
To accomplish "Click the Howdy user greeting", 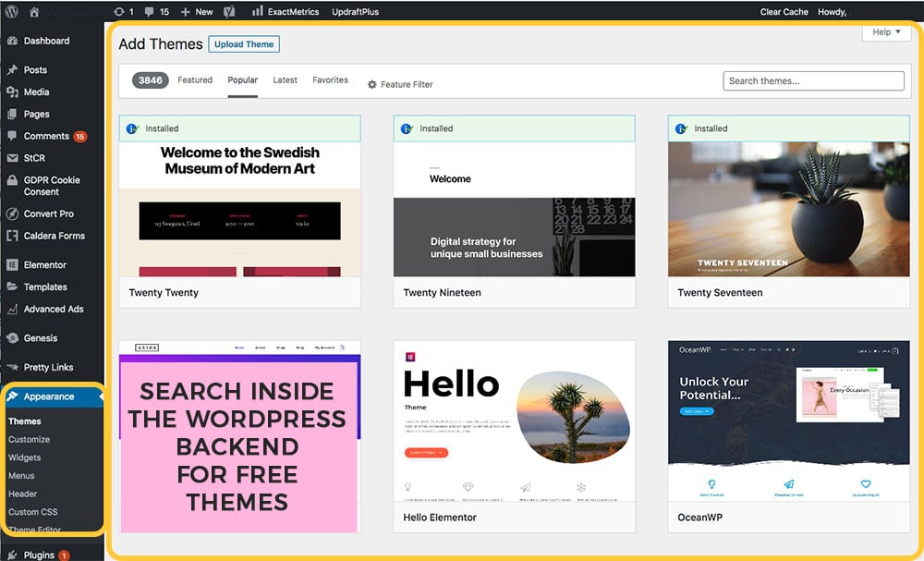I will pos(833,11).
